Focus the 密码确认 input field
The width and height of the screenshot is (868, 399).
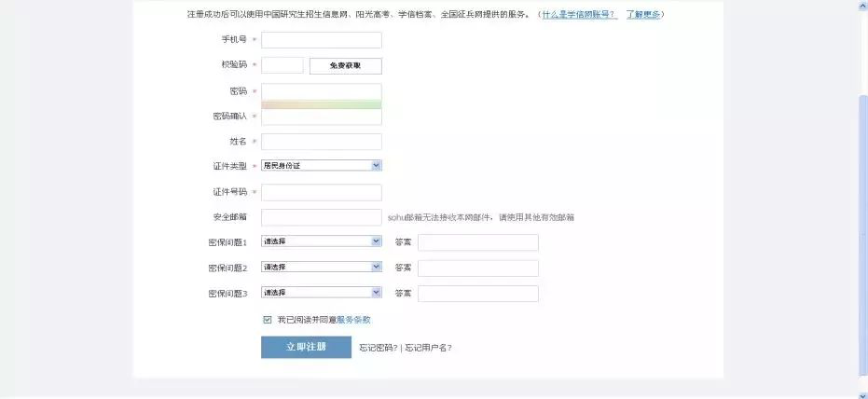(321, 117)
